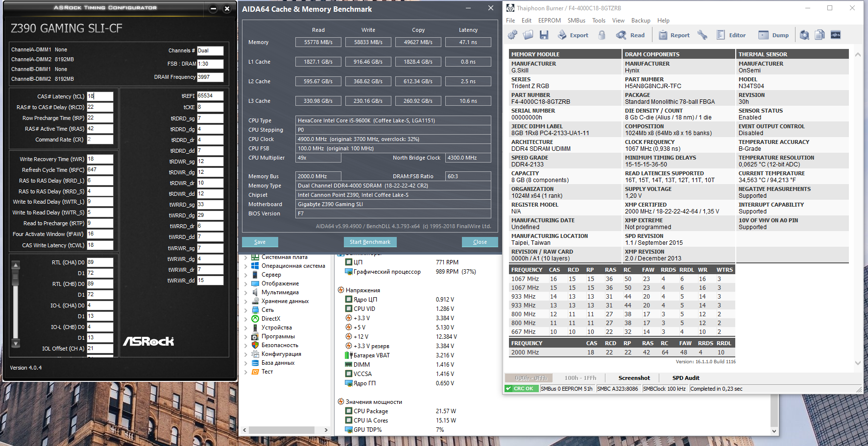Open the Backup menu
The width and height of the screenshot is (868, 446).
(641, 21)
